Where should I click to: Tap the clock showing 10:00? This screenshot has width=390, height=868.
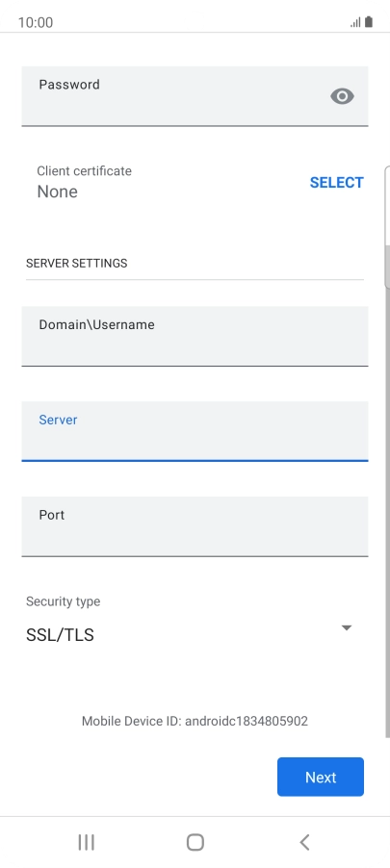click(x=36, y=23)
